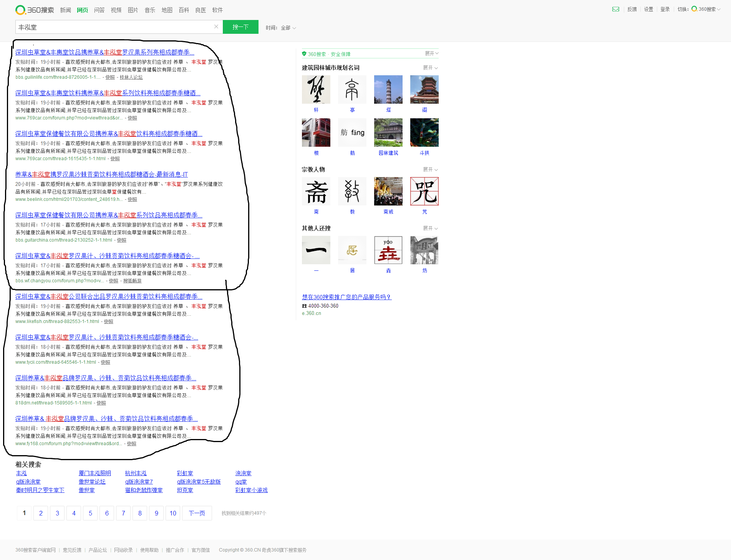Switch to the 视频 tab
Image resolution: width=731 pixels, height=560 pixels.
point(116,10)
